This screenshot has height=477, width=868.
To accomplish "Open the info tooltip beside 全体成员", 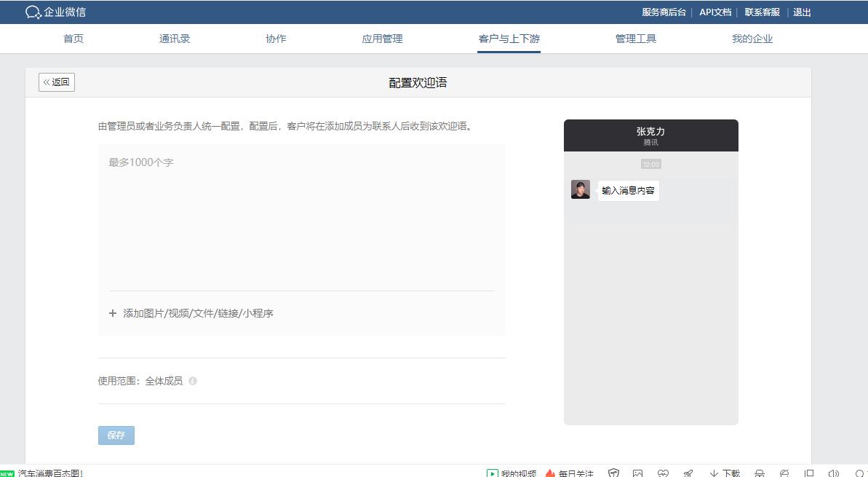I will coord(192,380).
